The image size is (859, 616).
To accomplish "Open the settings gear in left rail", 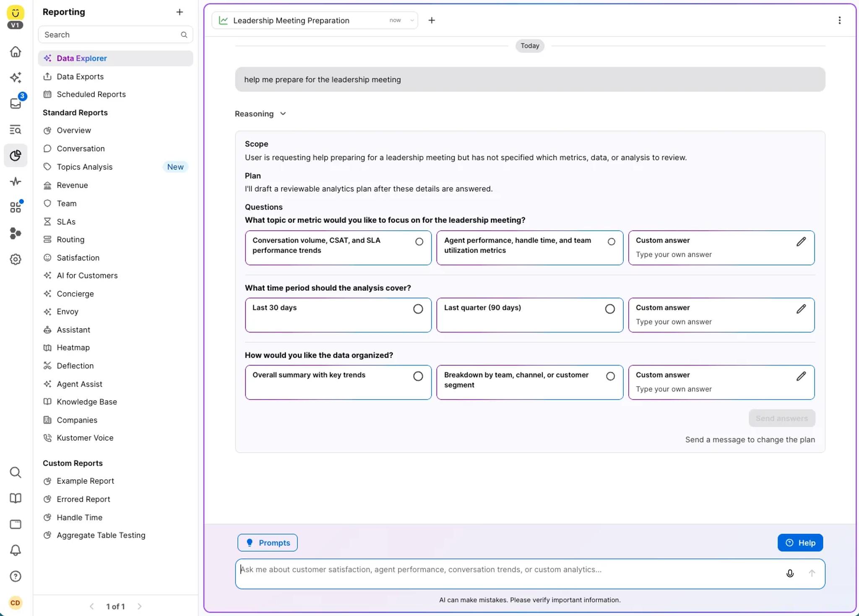I will coord(16,259).
